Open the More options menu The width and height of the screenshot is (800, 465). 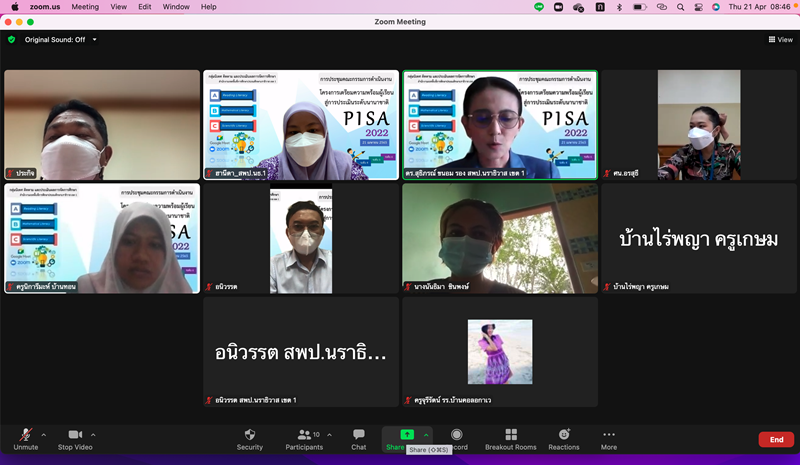pyautogui.click(x=608, y=438)
